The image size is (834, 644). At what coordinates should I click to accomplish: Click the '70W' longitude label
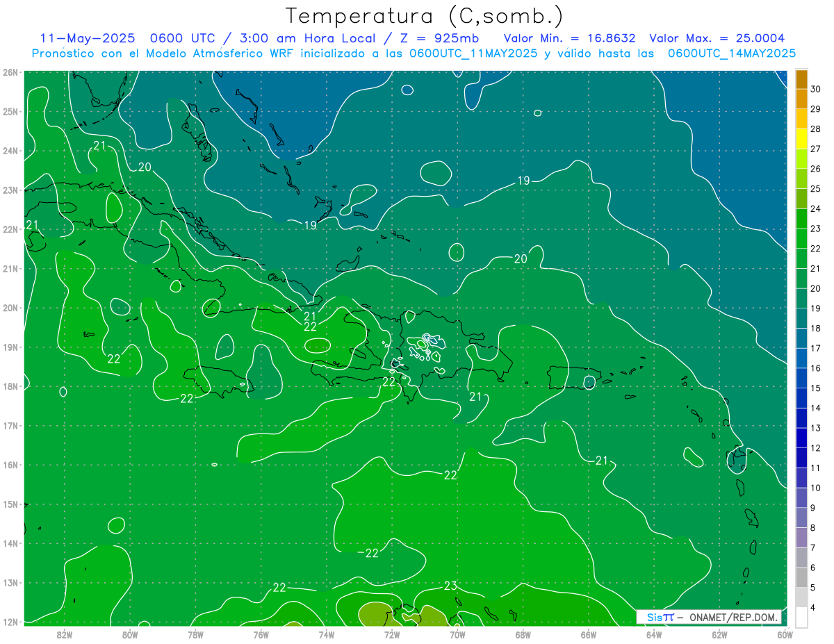point(457,634)
